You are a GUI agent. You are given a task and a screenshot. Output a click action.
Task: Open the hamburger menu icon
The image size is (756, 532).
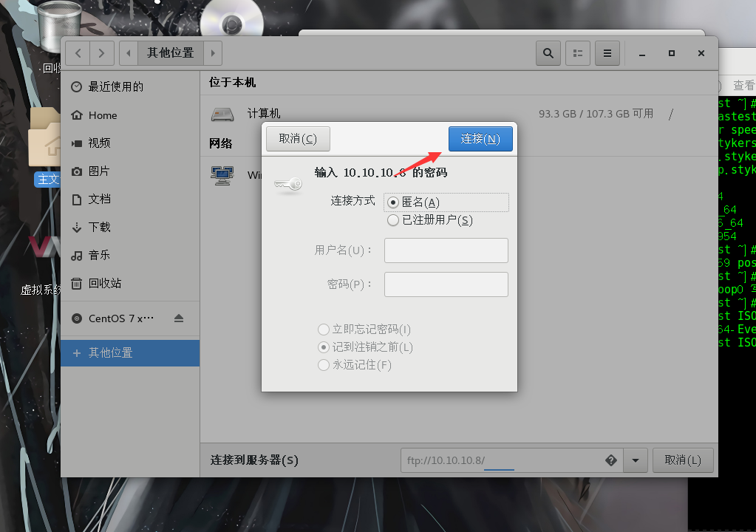pos(607,53)
